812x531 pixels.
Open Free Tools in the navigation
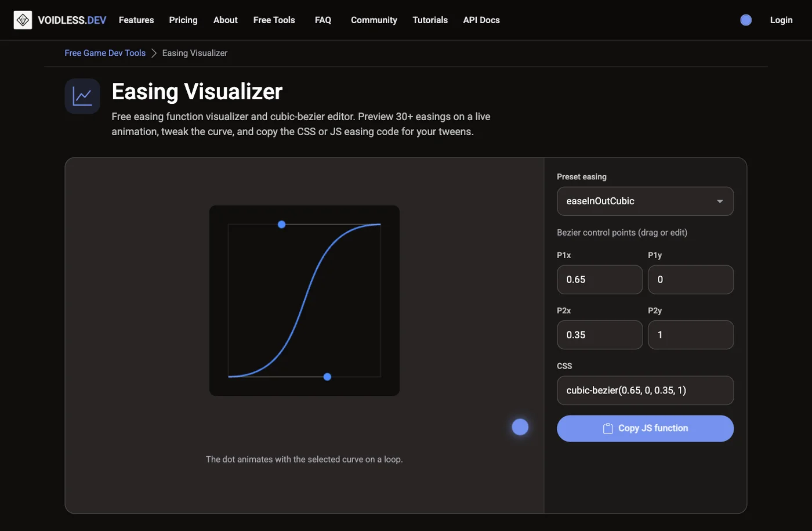[274, 20]
